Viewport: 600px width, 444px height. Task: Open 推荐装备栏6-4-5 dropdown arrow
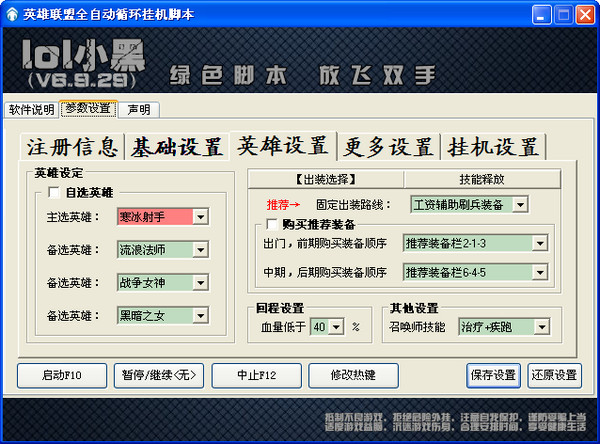coord(540,272)
